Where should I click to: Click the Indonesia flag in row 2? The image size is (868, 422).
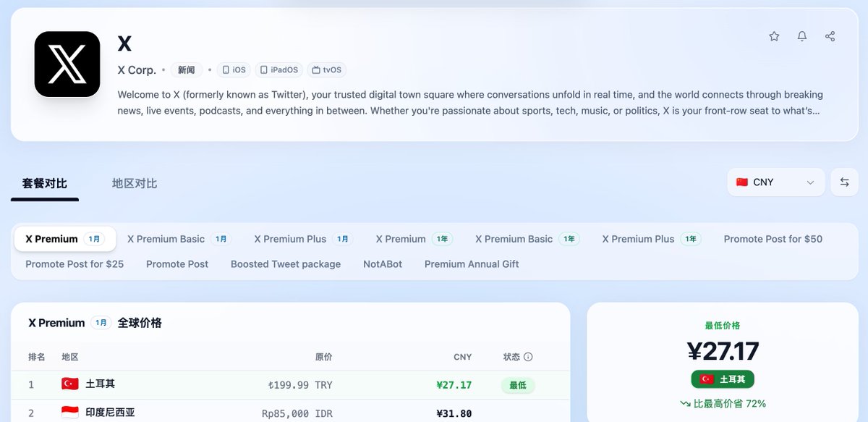pos(70,413)
